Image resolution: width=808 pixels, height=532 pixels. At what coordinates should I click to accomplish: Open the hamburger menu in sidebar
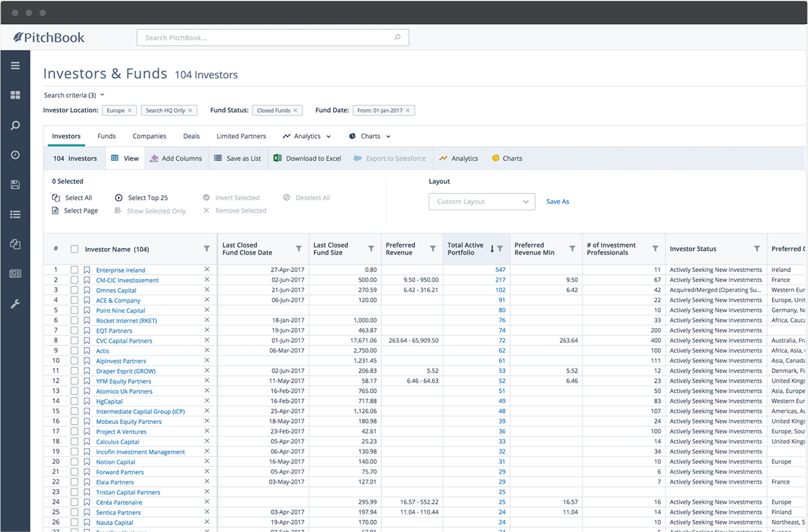point(15,66)
